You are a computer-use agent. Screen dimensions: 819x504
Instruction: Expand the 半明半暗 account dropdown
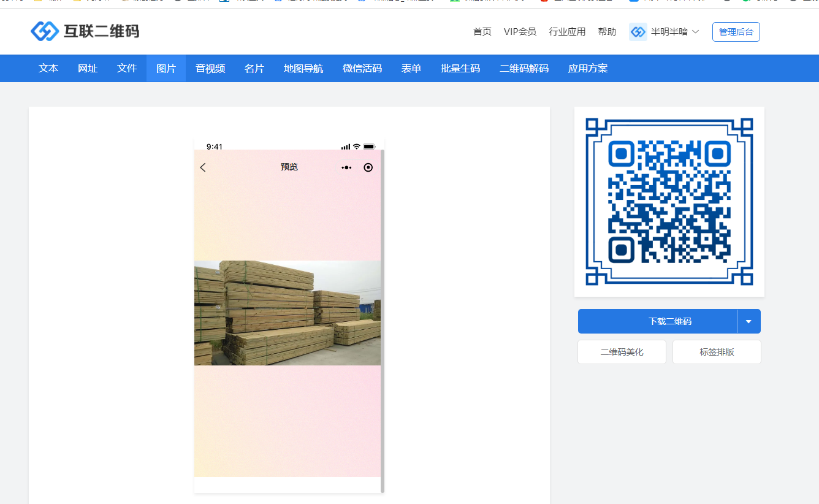(x=695, y=32)
